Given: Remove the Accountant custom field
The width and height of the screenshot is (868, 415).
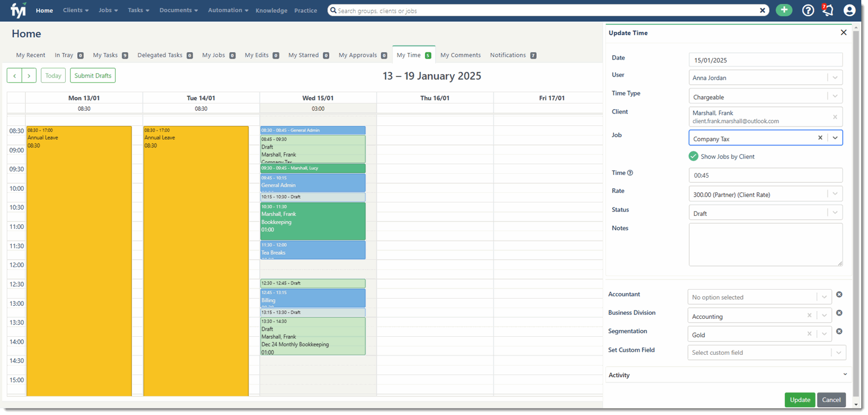Looking at the screenshot, I should tap(839, 295).
